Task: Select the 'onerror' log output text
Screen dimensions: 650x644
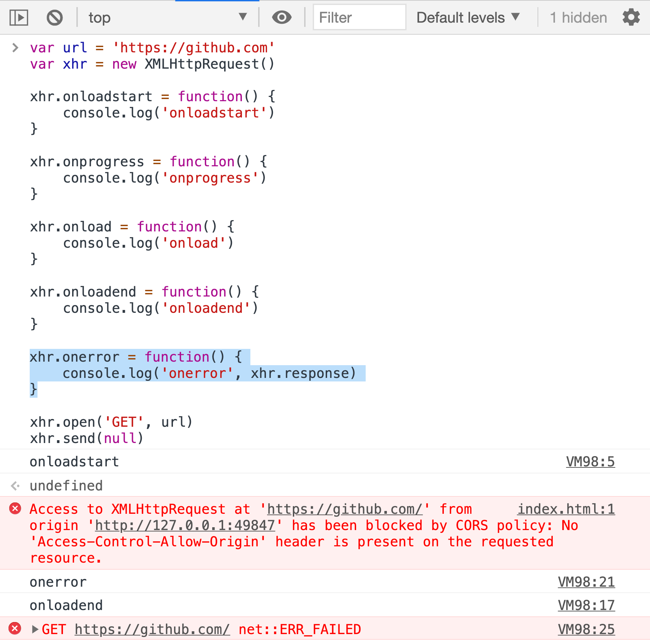Action: coord(58,582)
